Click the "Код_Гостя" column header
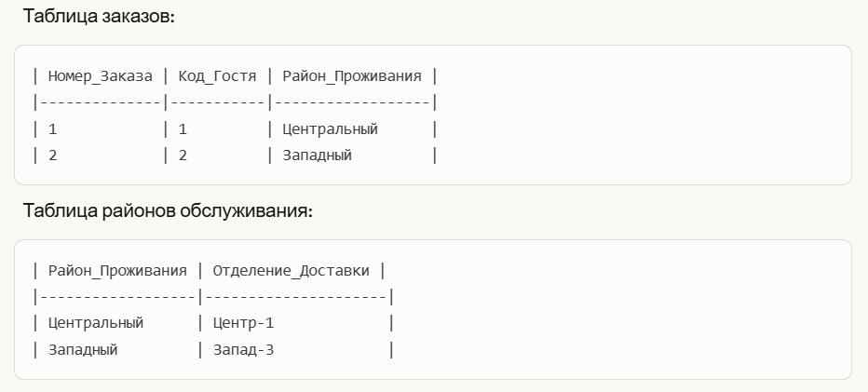868x392 pixels. 216,76
